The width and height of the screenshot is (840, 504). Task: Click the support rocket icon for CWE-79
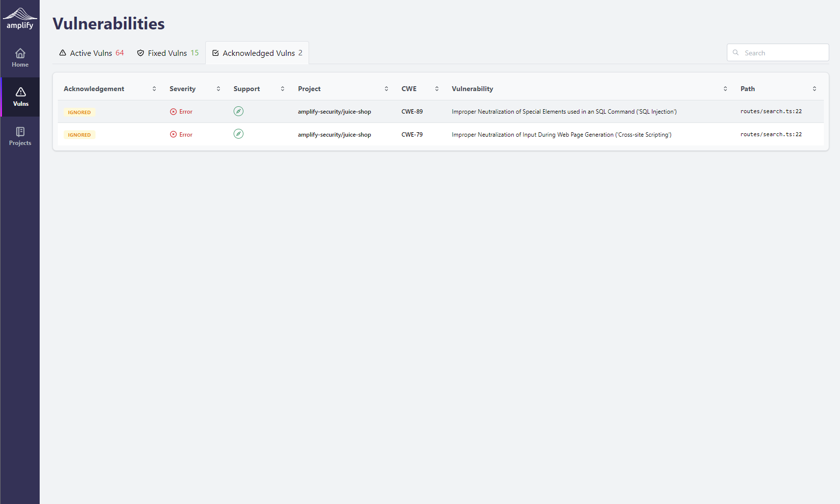coord(239,134)
